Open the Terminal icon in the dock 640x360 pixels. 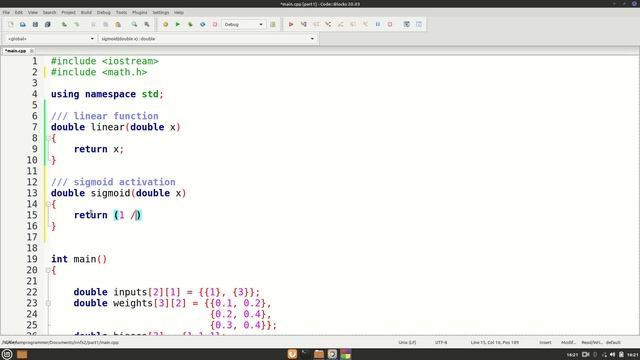pos(305,354)
